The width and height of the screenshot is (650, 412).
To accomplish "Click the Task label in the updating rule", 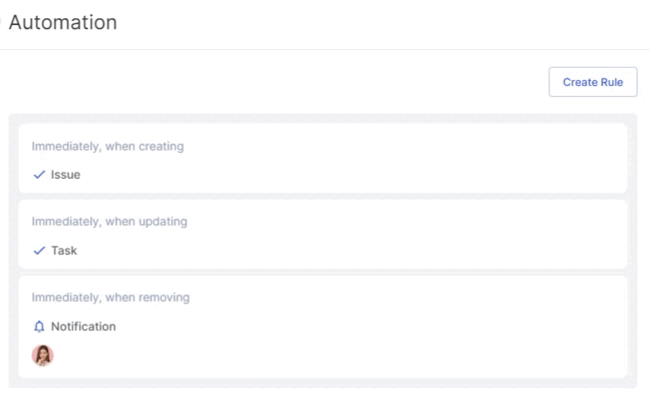I will click(x=64, y=250).
